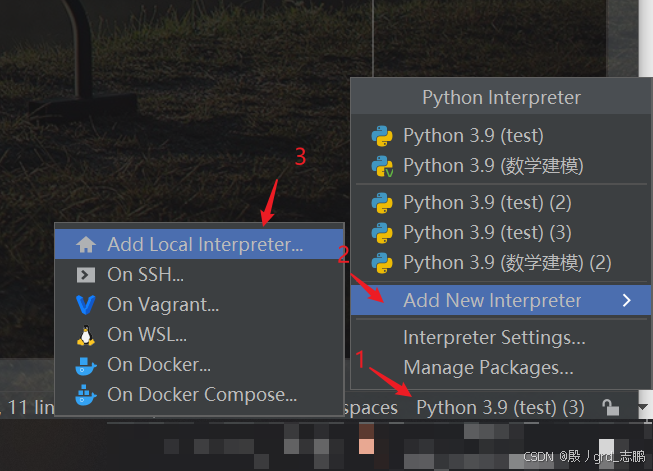Expand the Add New Interpreter chevron arrow
The image size is (653, 471).
pyautogui.click(x=627, y=300)
